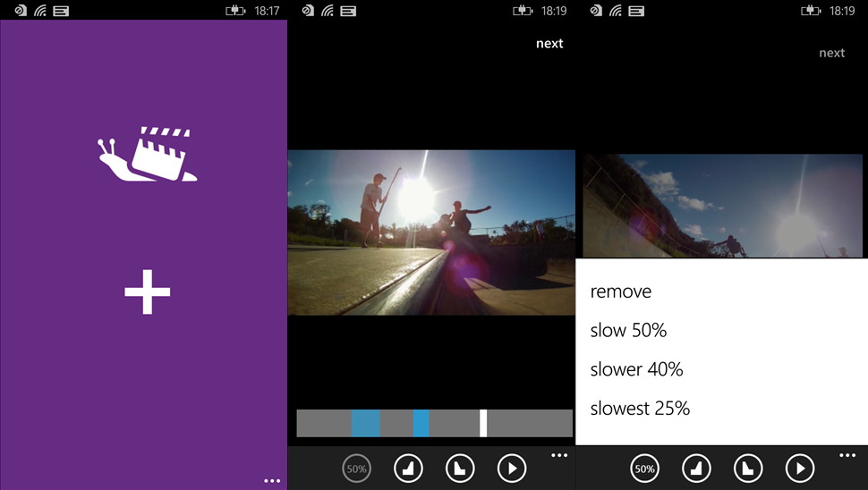Choose slowest 25% from the menu

click(640, 408)
